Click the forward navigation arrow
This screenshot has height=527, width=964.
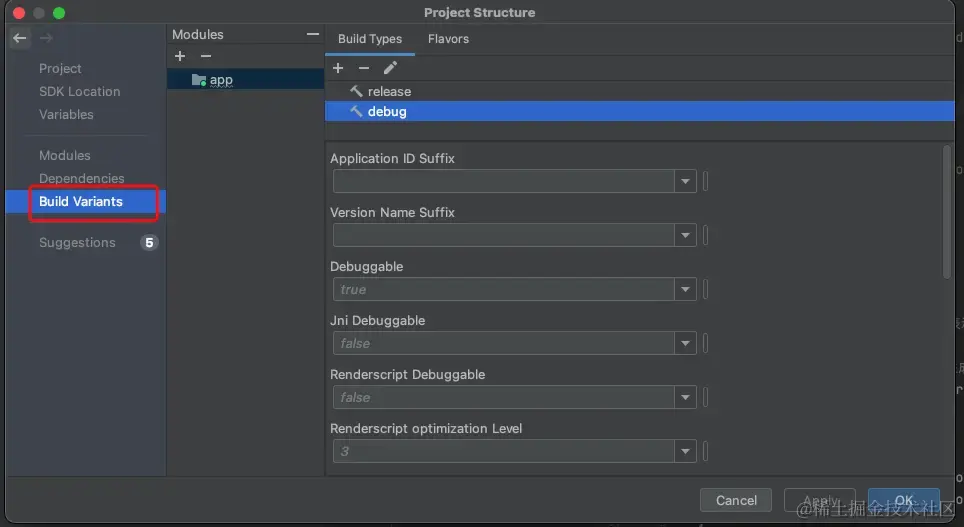click(46, 39)
